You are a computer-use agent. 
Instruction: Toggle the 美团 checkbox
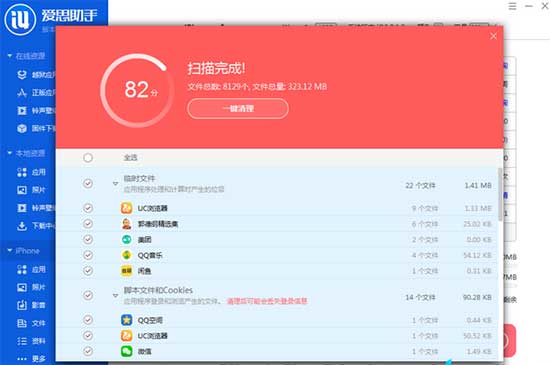pos(88,239)
